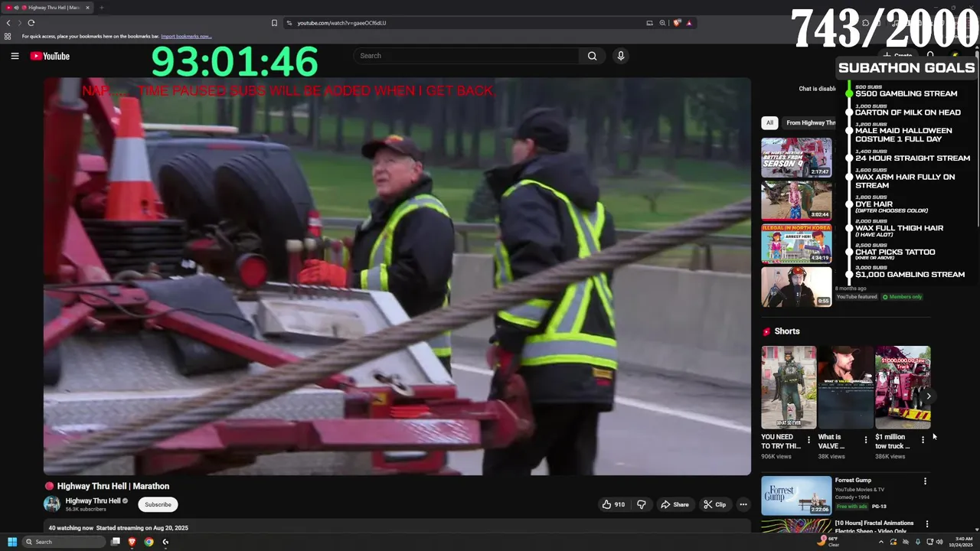
Task: Open the YouTube guide hamburger menu
Action: [x=15, y=56]
